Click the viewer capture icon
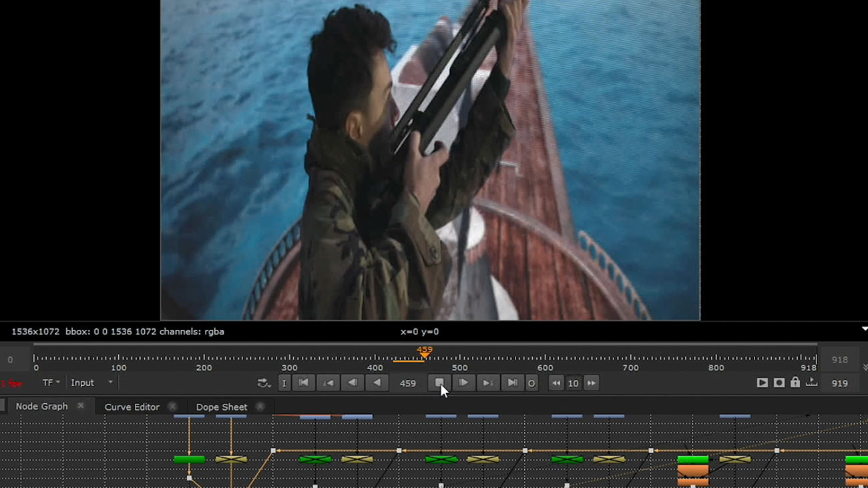This screenshot has width=868, height=488. [x=779, y=383]
